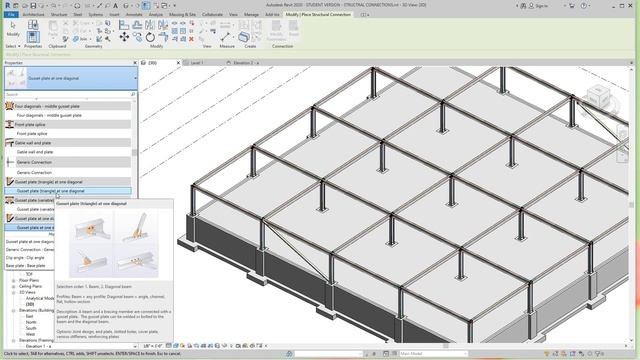This screenshot has height=360, width=640.
Task: Click the Text 'A' quick access icon
Action: click(x=116, y=6)
